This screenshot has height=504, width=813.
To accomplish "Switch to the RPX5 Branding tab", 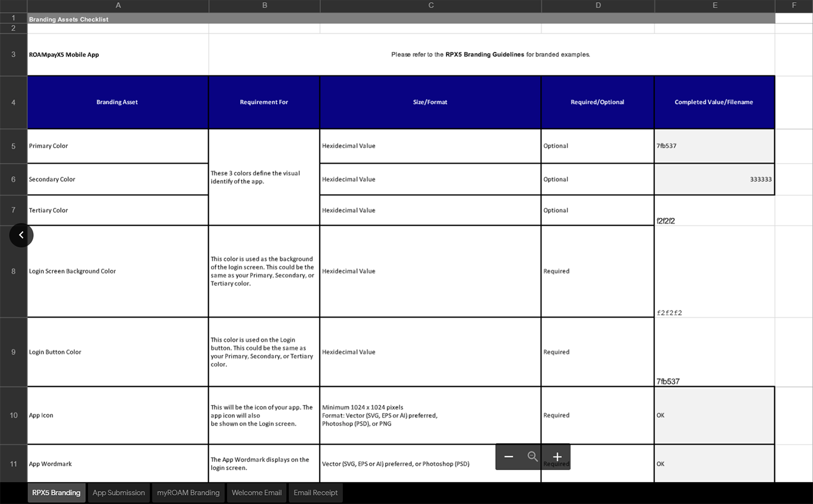I will [x=56, y=493].
